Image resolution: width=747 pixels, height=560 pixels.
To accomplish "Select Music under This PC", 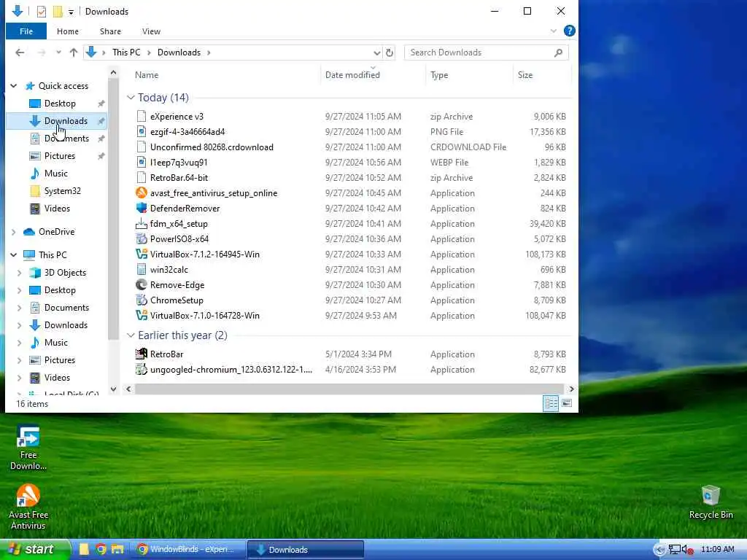I will click(x=55, y=343).
